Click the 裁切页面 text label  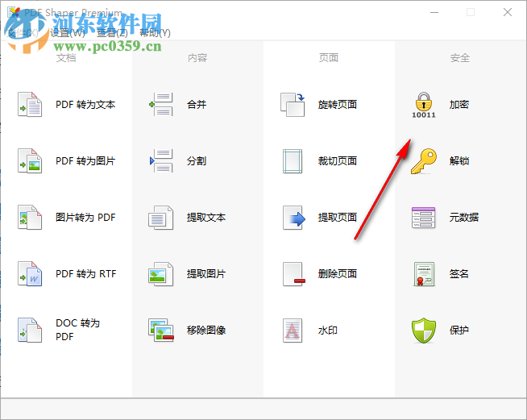(338, 161)
